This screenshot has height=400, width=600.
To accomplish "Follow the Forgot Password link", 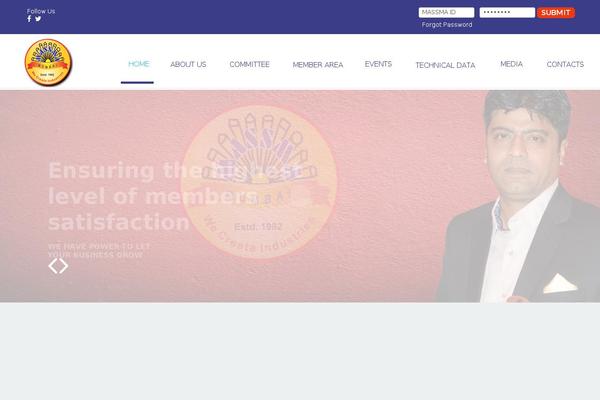I will 447,24.
